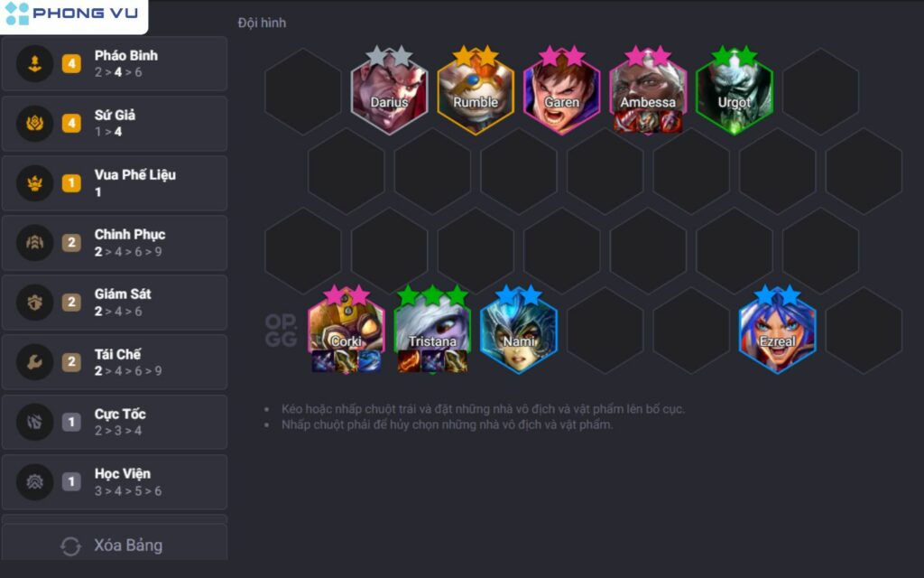
Task: Select the Sứ Giả trait entry
Action: point(115,123)
